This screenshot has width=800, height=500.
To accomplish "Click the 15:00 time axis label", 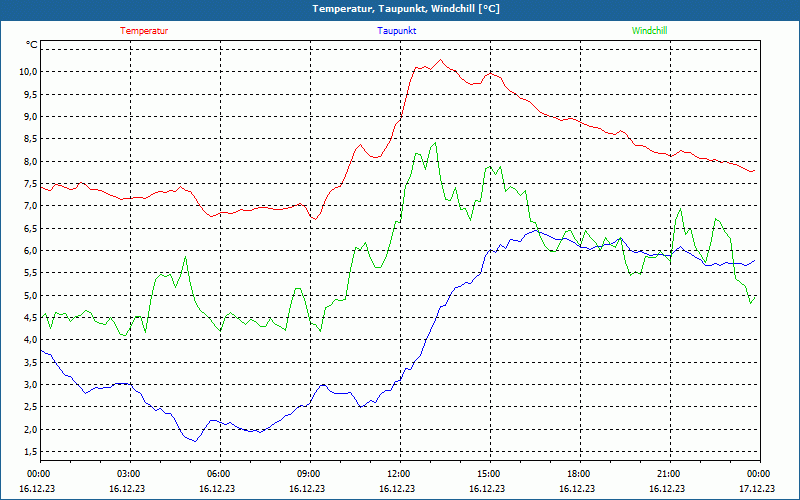I will click(x=489, y=474).
